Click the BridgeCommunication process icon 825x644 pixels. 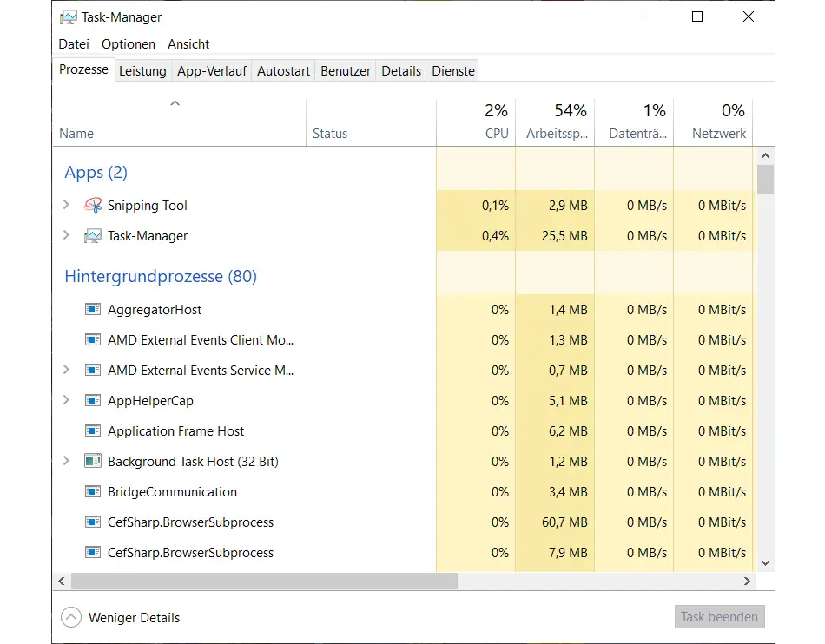click(x=93, y=491)
